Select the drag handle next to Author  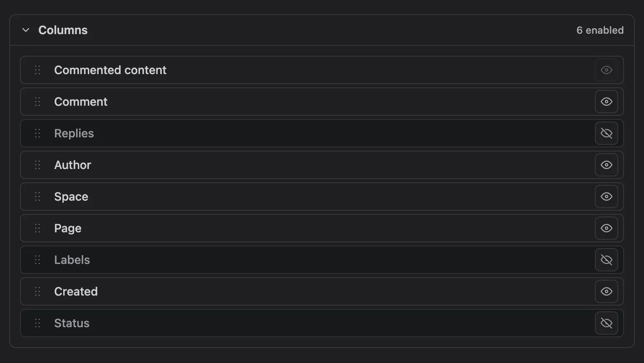(37, 165)
